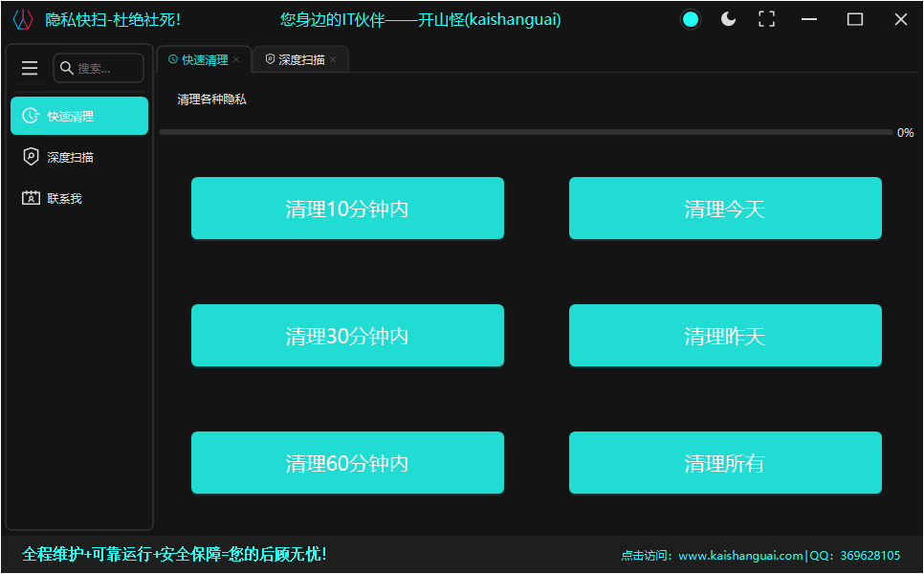Click the 隐私快扫-杜绝社死! title text
Viewport: 924px width, 574px height.
click(113, 19)
